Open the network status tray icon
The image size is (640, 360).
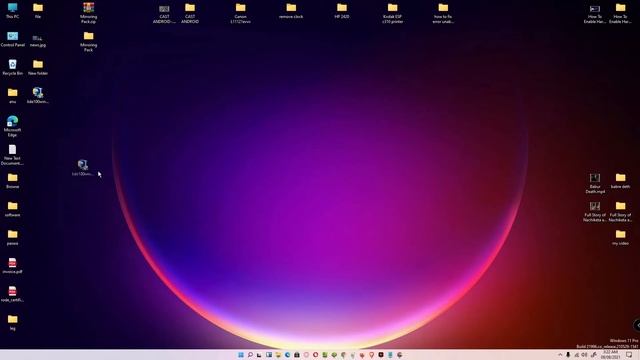point(576,355)
